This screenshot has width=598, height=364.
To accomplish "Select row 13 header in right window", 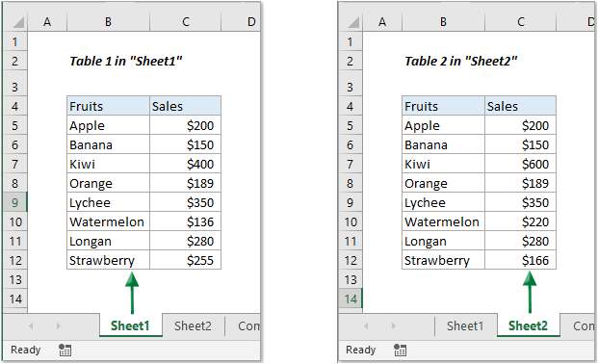I will tap(351, 279).
